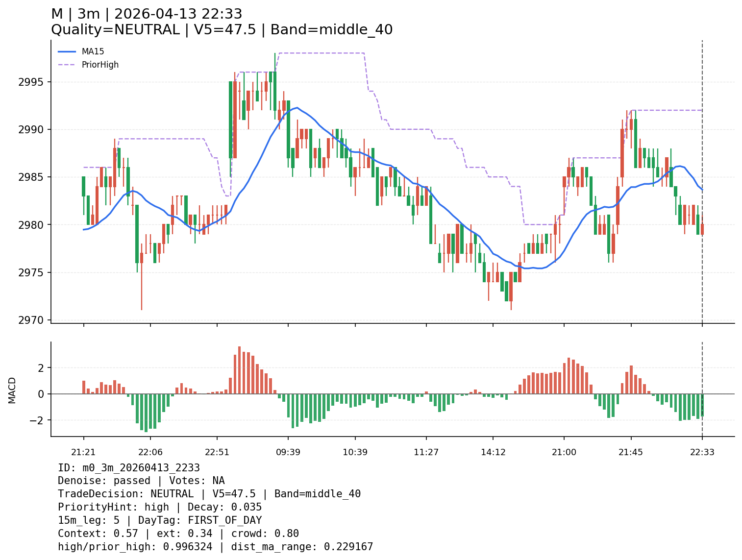Click the 14:12 time axis label

pos(493,452)
